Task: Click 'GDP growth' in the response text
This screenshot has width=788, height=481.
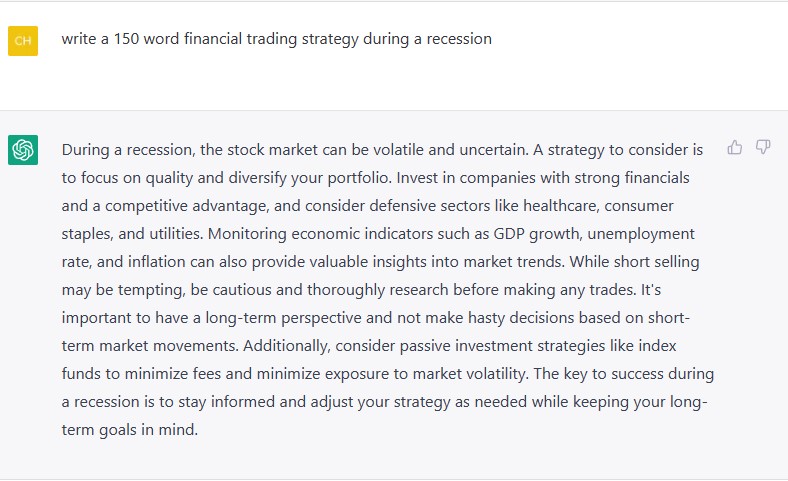Action: pos(536,234)
